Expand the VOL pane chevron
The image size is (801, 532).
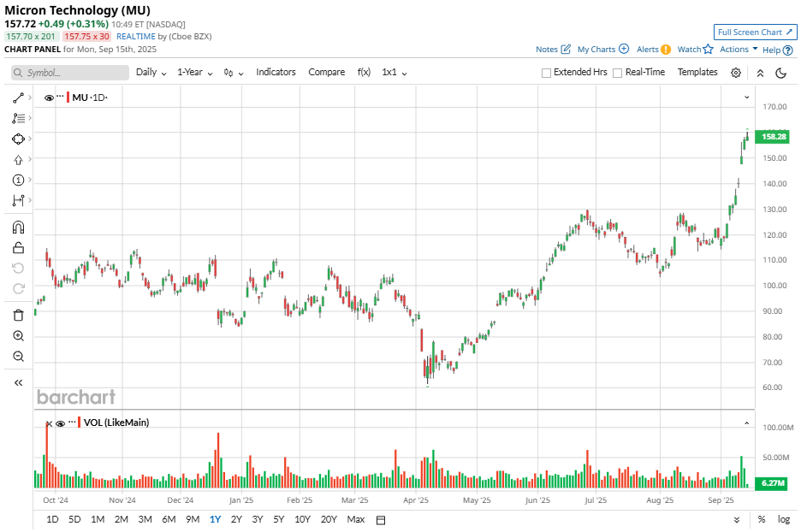tap(747, 423)
